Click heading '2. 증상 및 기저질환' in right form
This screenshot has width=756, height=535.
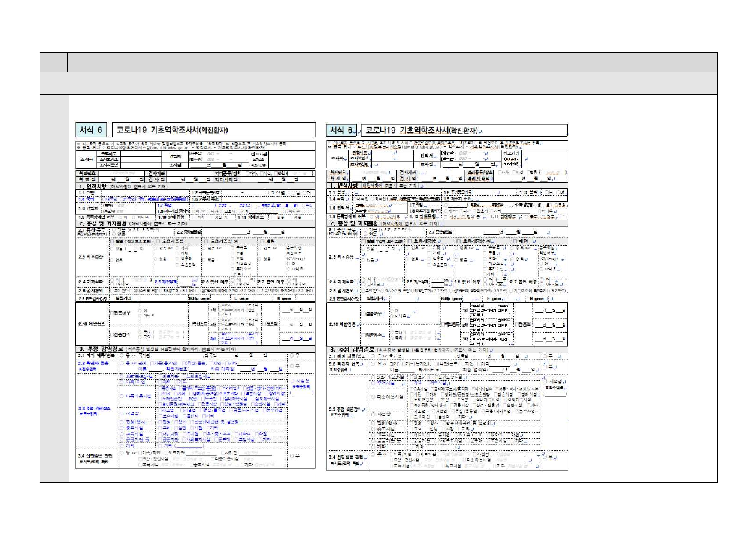click(x=354, y=223)
